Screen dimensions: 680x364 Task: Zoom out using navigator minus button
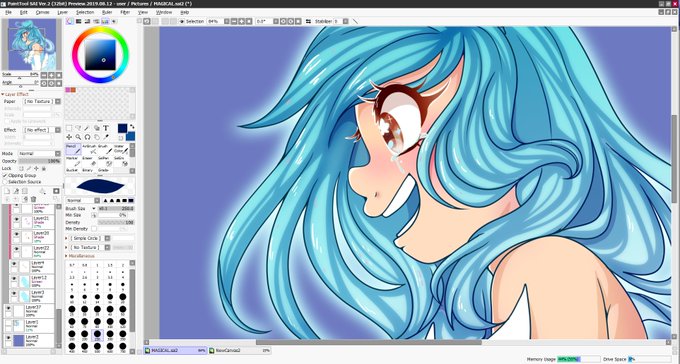coord(44,75)
